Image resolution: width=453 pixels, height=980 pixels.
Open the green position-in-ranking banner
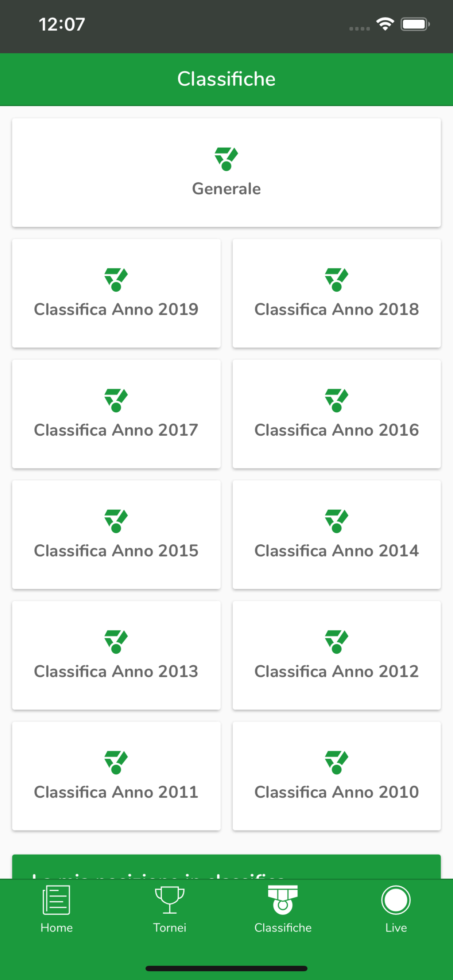coord(226,867)
